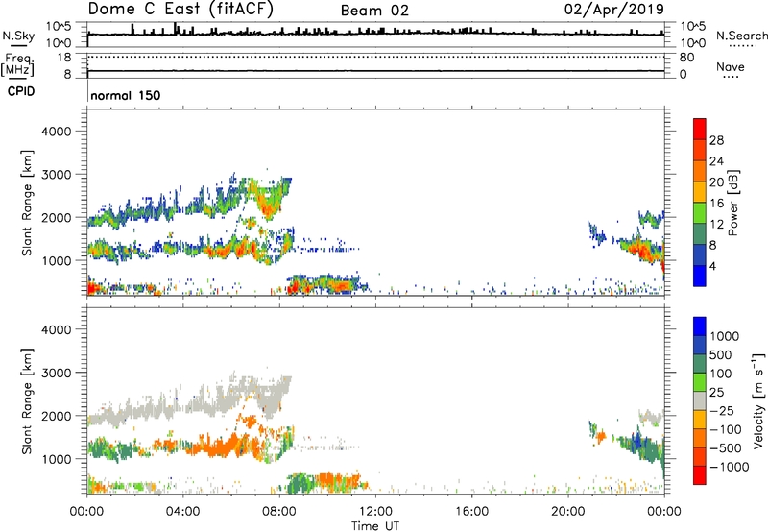Viewport: 768px width, 532px height.
Task: Click the "16:00" time tick label
Action: pos(471,512)
